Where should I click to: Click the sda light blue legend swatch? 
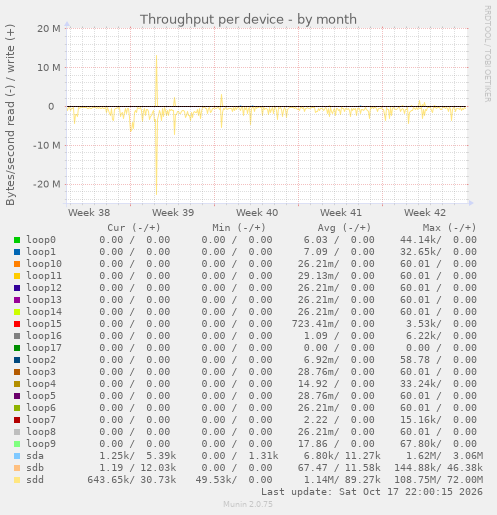(17, 456)
